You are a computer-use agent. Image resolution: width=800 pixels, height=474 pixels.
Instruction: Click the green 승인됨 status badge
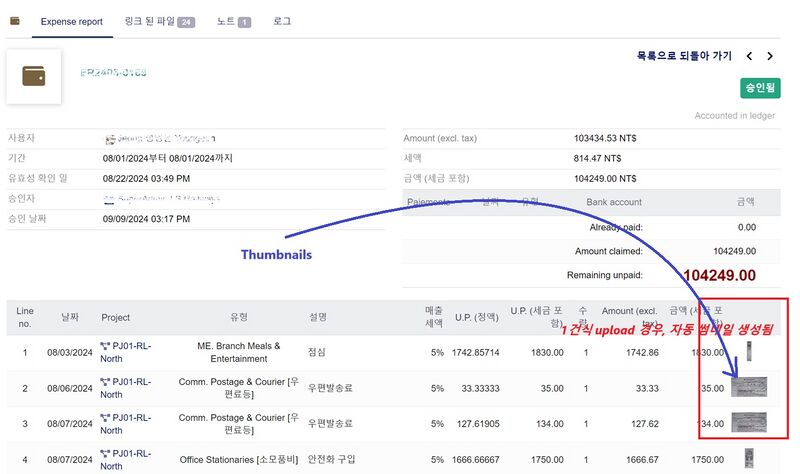click(760, 88)
